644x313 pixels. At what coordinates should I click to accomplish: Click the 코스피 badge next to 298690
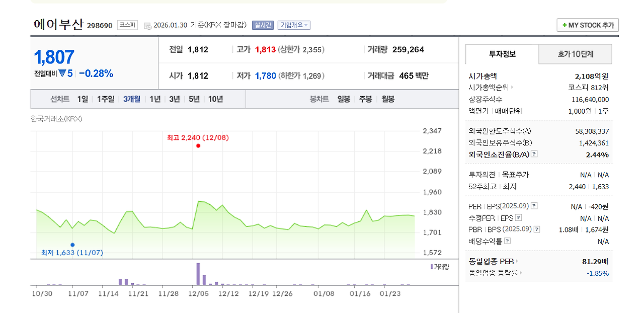[x=127, y=25]
